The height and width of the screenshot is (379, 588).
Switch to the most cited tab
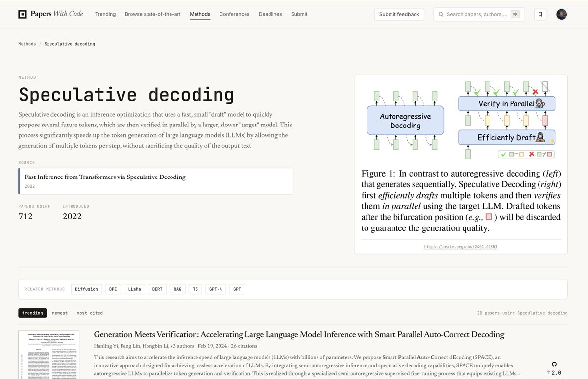click(90, 313)
